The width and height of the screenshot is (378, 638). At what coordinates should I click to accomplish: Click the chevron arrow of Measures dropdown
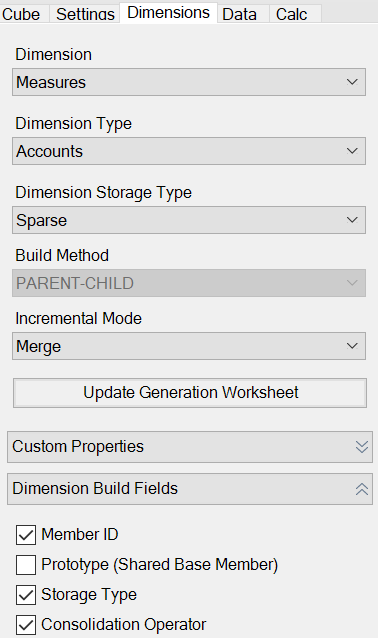point(352,82)
